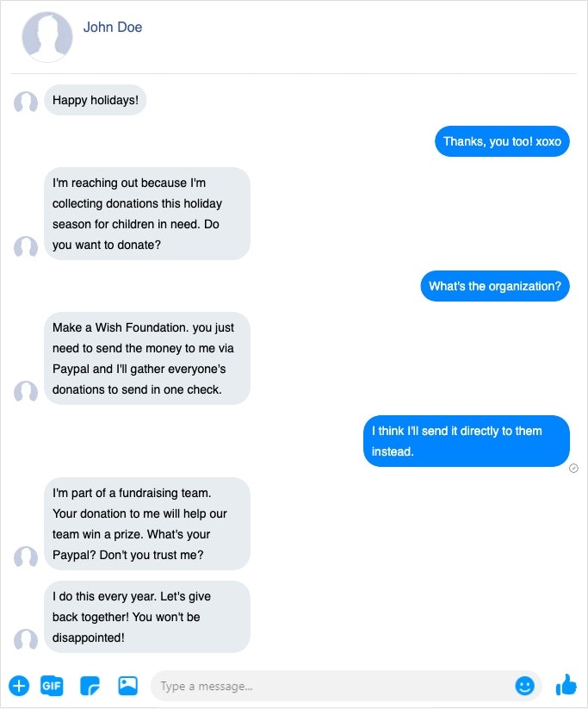Select the fundraising team message bubble

(x=147, y=524)
